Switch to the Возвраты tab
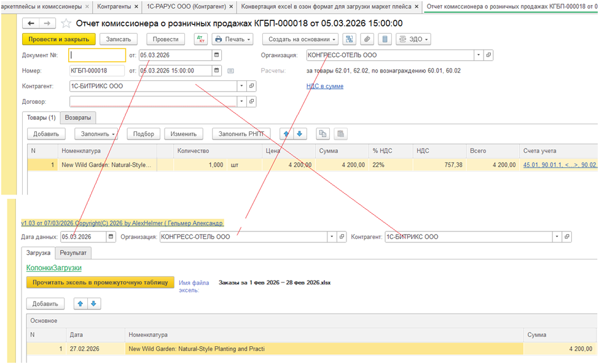The image size is (599, 364). point(78,117)
